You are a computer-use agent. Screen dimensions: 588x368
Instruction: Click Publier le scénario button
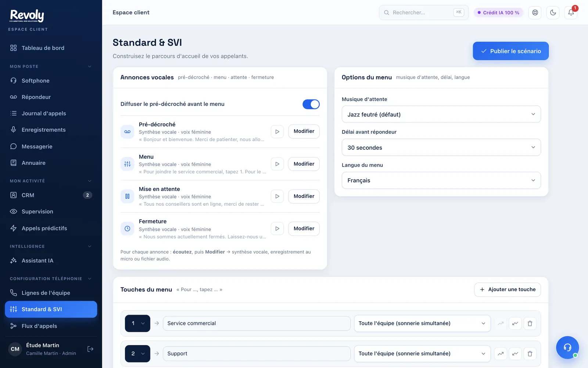(x=510, y=51)
